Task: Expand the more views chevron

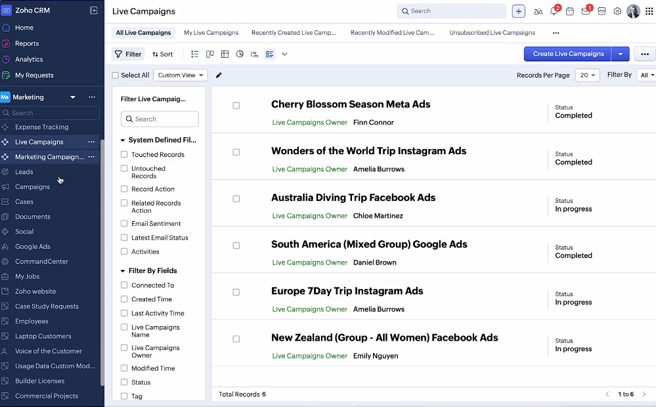Action: point(284,54)
